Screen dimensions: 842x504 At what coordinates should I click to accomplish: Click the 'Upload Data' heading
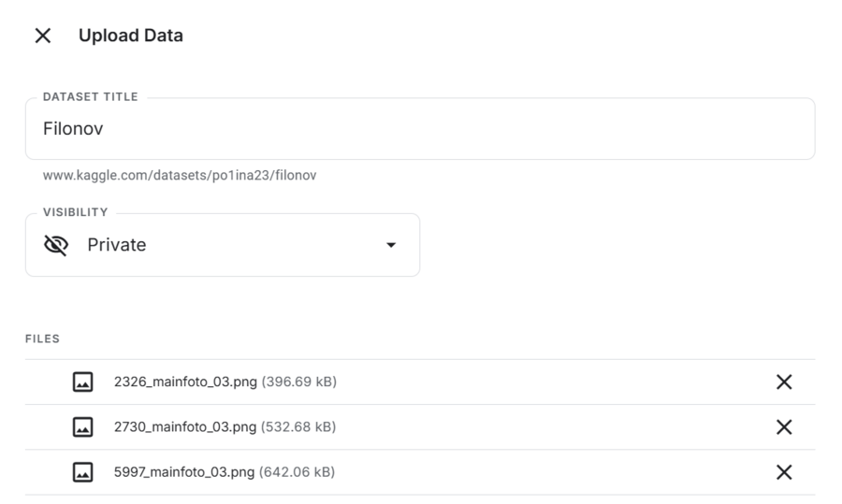pyautogui.click(x=131, y=36)
